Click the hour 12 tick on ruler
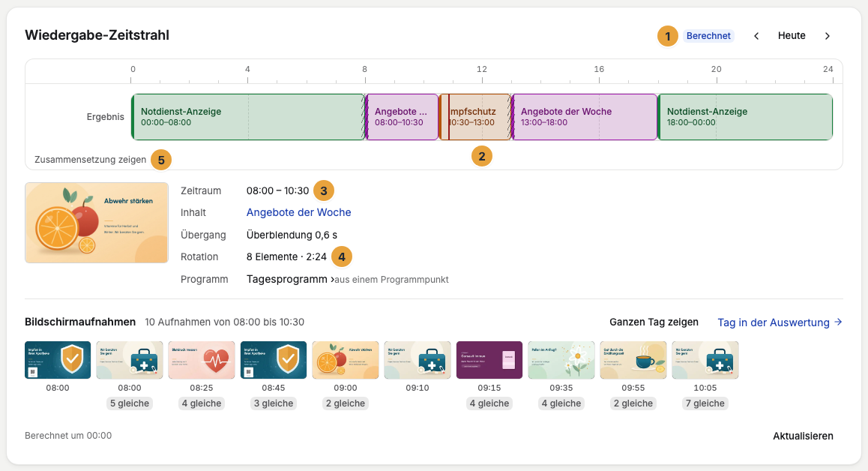This screenshot has height=471, width=868. pos(482,69)
